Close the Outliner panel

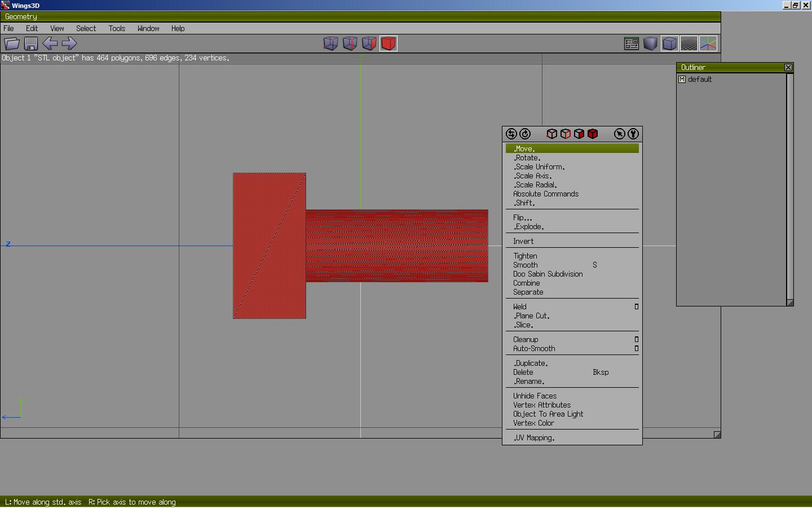click(788, 68)
